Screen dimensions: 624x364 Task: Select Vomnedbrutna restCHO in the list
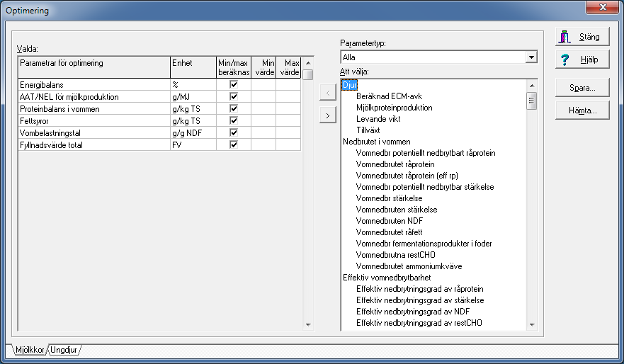pyautogui.click(x=395, y=255)
